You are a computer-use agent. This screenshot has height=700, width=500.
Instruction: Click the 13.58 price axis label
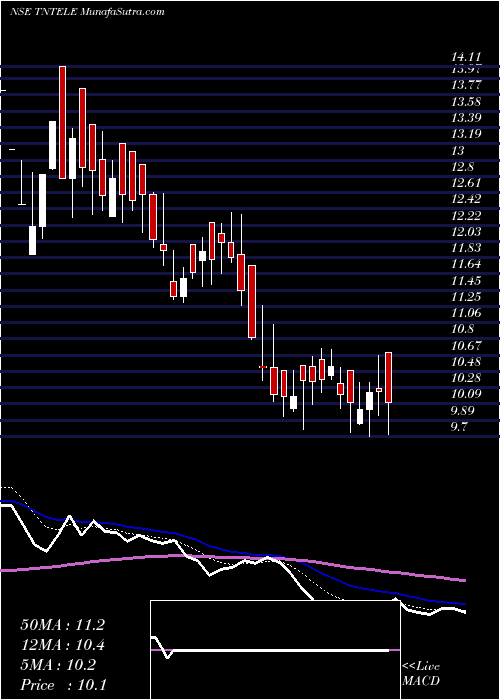[466, 101]
